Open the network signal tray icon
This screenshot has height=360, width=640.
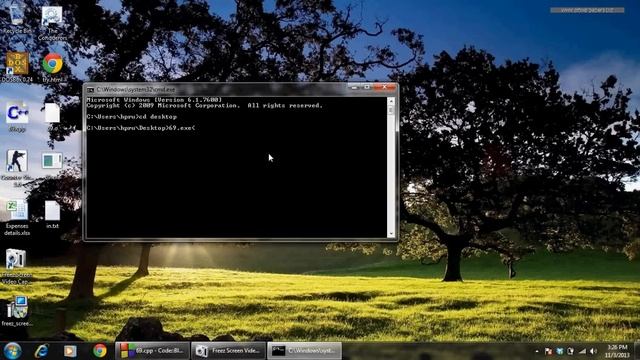pos(582,351)
